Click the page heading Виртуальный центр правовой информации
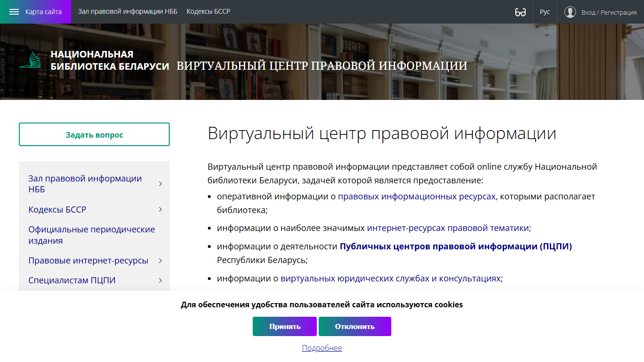This screenshot has height=362, width=644. pyautogui.click(x=382, y=133)
